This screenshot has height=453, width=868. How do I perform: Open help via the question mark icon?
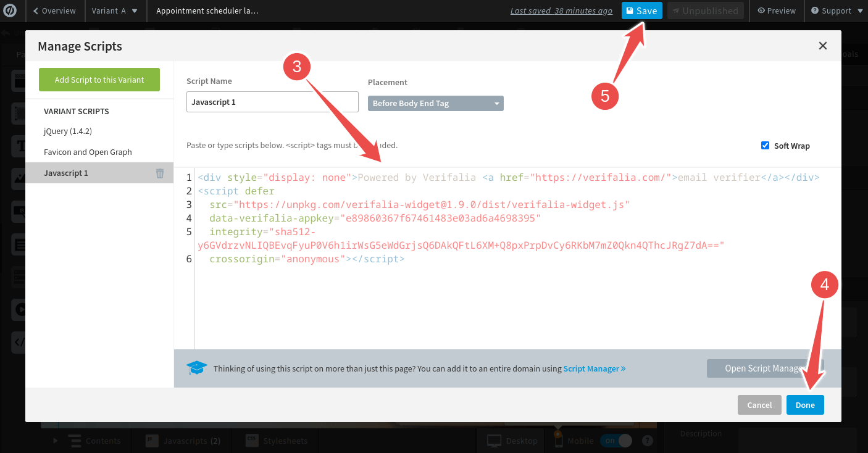coord(646,440)
